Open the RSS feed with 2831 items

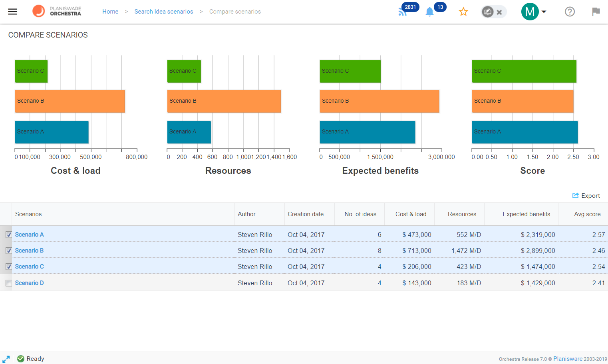(x=403, y=12)
